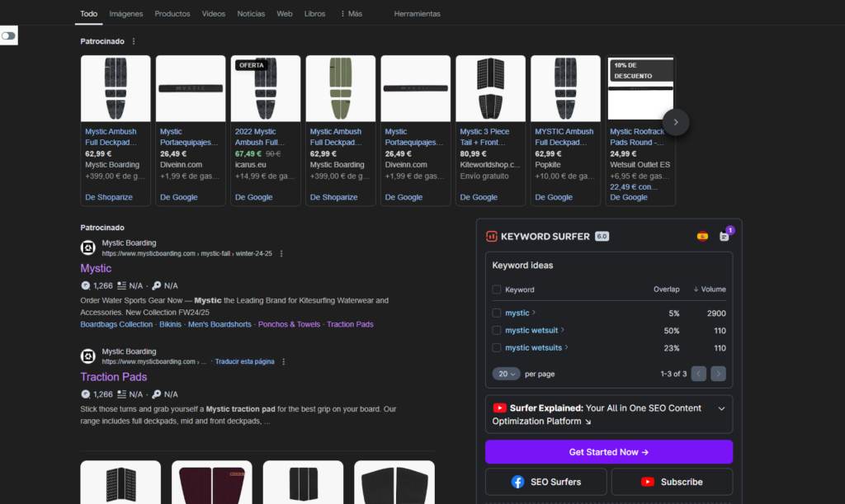The image size is (845, 504).
Task: Switch to the Noticias tab
Action: tap(251, 14)
